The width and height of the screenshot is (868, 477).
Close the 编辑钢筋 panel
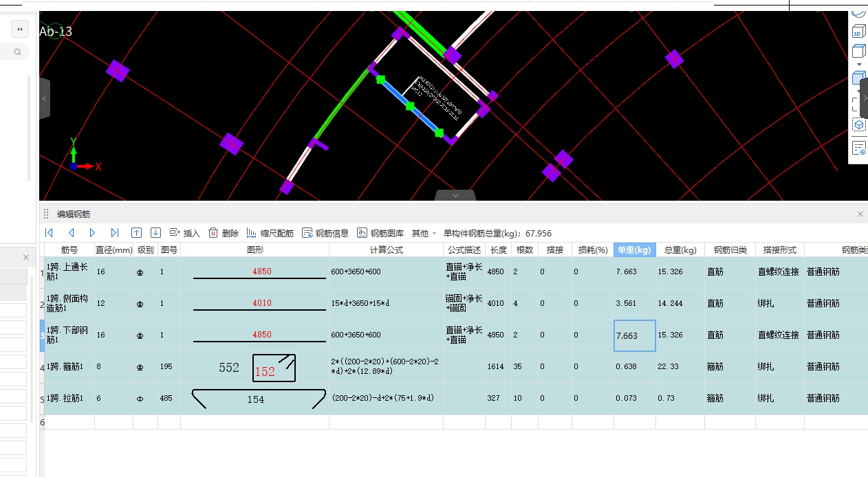click(x=860, y=214)
